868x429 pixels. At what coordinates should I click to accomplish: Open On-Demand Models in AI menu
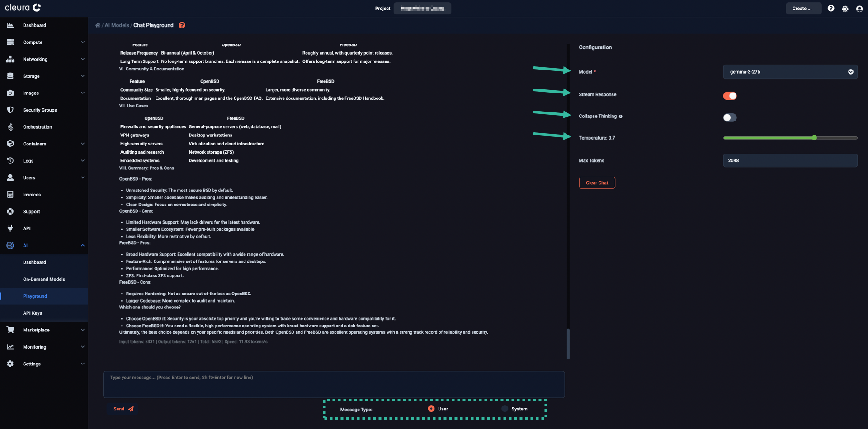pyautogui.click(x=44, y=280)
